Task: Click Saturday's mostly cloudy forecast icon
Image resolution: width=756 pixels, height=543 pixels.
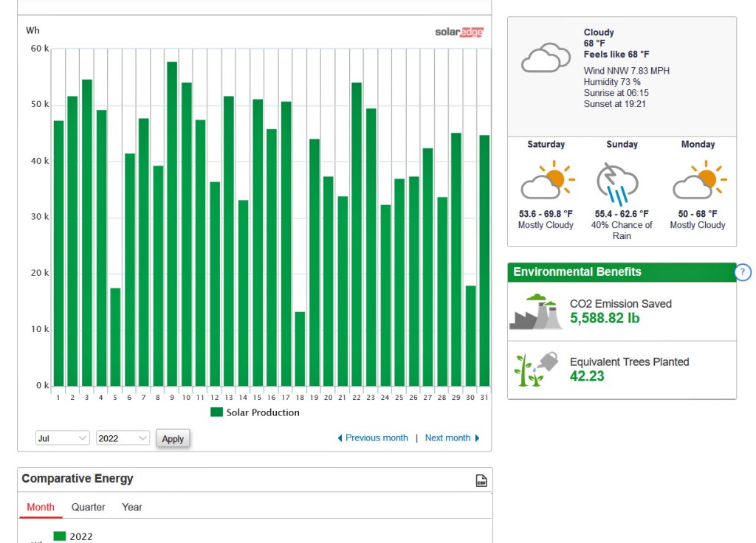Action: point(547,180)
